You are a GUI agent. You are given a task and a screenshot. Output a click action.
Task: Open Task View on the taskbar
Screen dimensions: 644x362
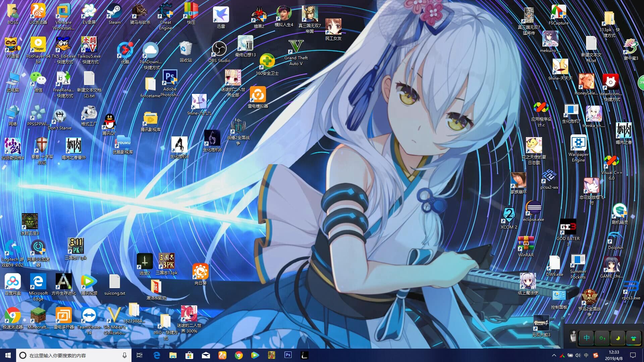coord(140,355)
